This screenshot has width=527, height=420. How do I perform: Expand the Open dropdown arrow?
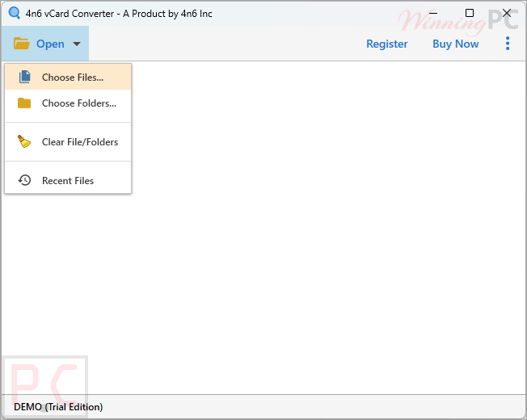click(77, 44)
